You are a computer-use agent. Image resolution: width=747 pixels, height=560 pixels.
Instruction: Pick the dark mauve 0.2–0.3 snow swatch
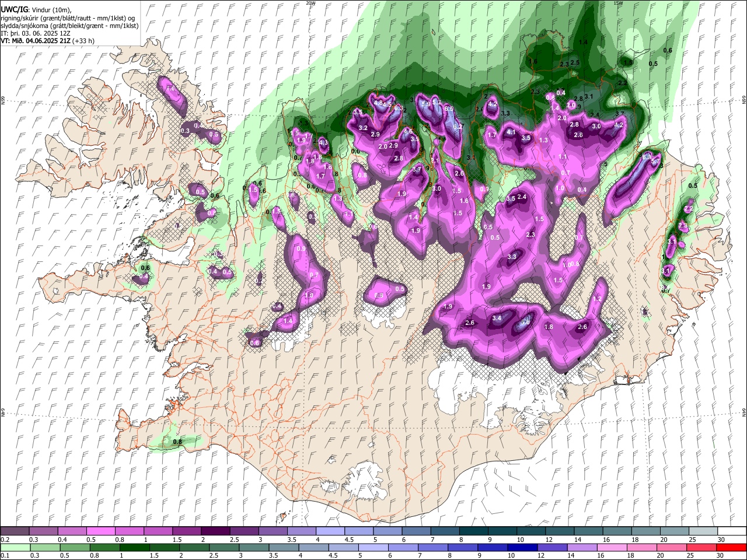coord(15,531)
